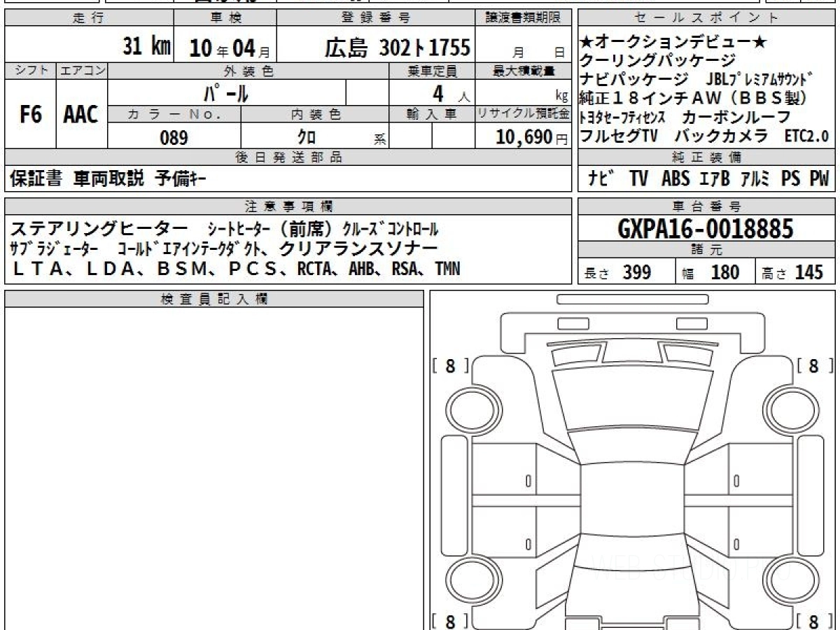The height and width of the screenshot is (630, 840).
Task: Click クルーズコントロール note
Action: [x=391, y=229]
